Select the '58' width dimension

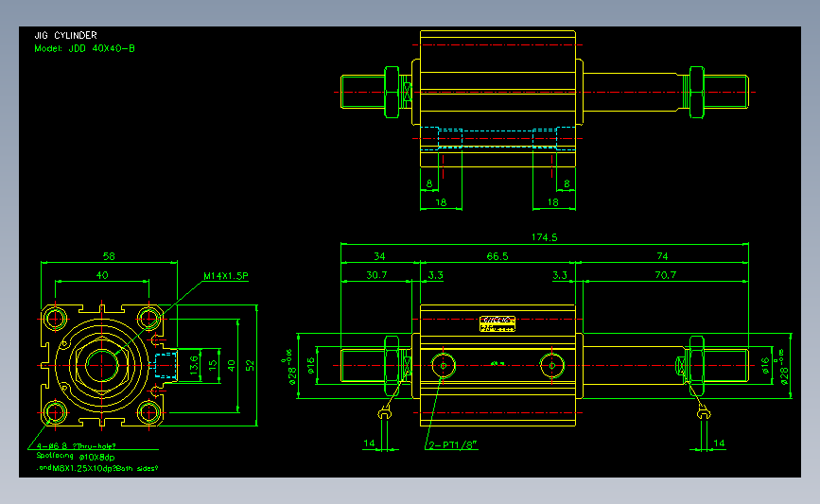coord(109,256)
